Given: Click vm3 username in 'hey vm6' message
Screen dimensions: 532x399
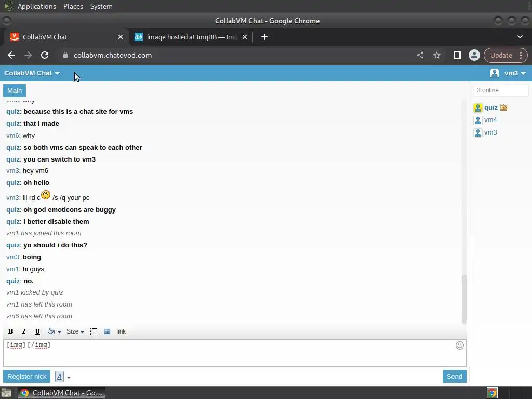Looking at the screenshot, I should tap(12, 170).
